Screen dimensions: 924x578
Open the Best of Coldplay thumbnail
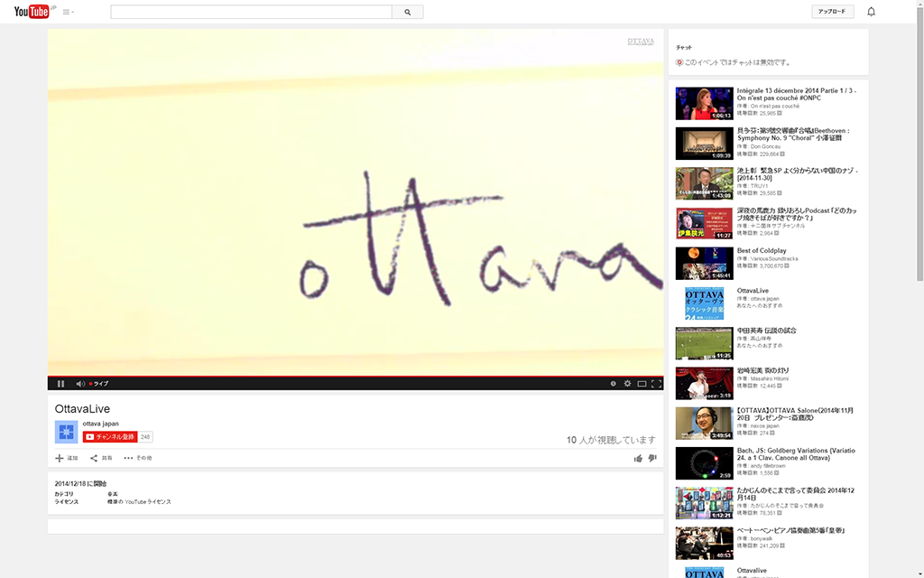pyautogui.click(x=704, y=263)
